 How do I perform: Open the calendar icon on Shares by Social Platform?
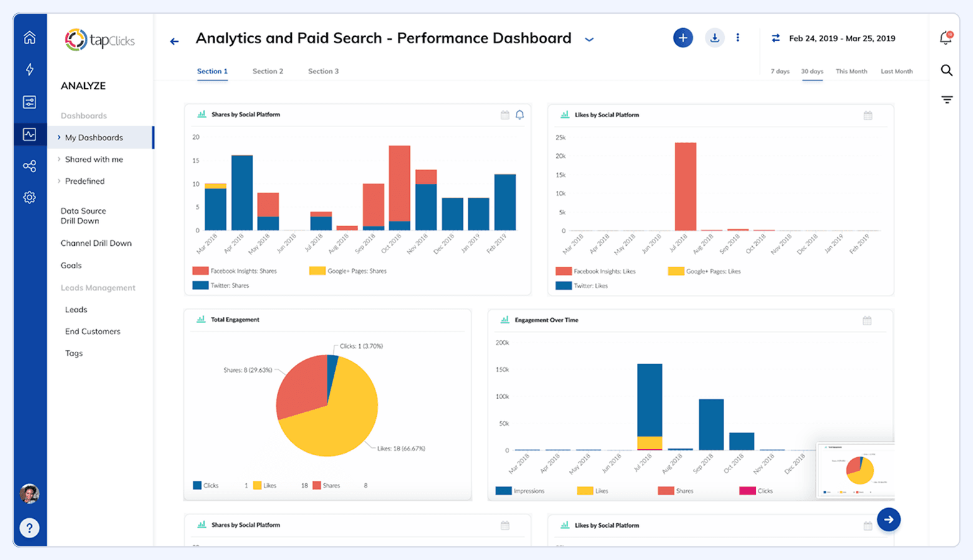coord(505,115)
